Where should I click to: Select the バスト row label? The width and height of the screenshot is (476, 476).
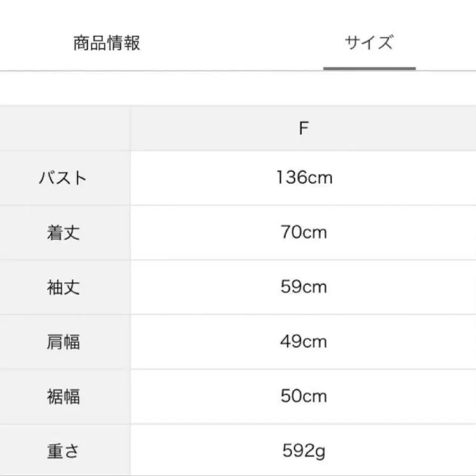click(63, 178)
